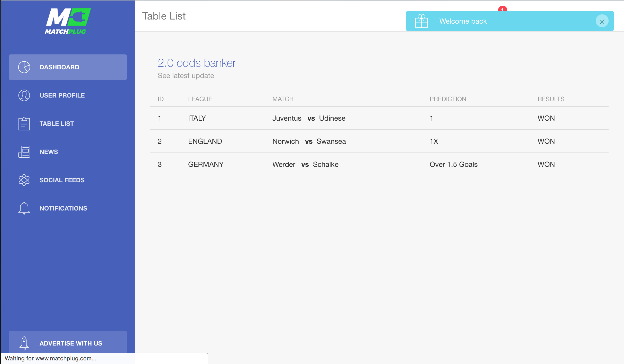Viewport: 624px width, 364px height.
Task: Open the DASHBOARD menu item
Action: tap(59, 67)
